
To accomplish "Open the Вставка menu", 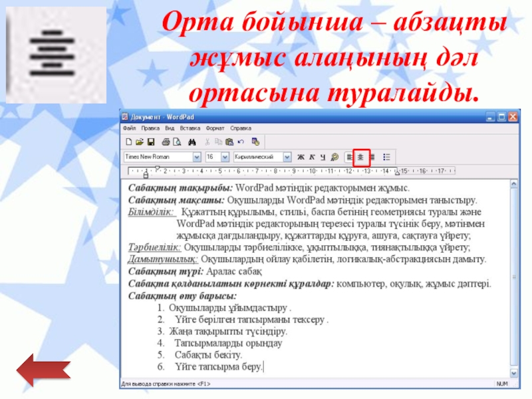I will tap(190, 128).
